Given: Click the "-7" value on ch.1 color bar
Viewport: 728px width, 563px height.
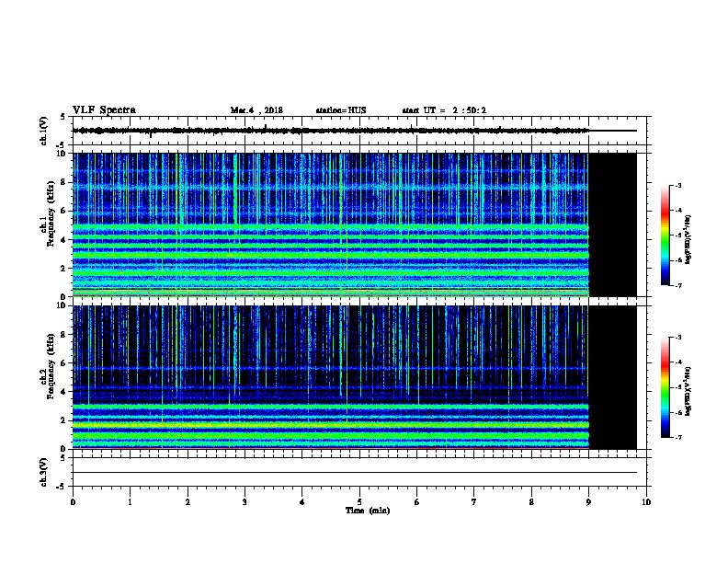Looking at the screenshot, I should click(x=677, y=285).
